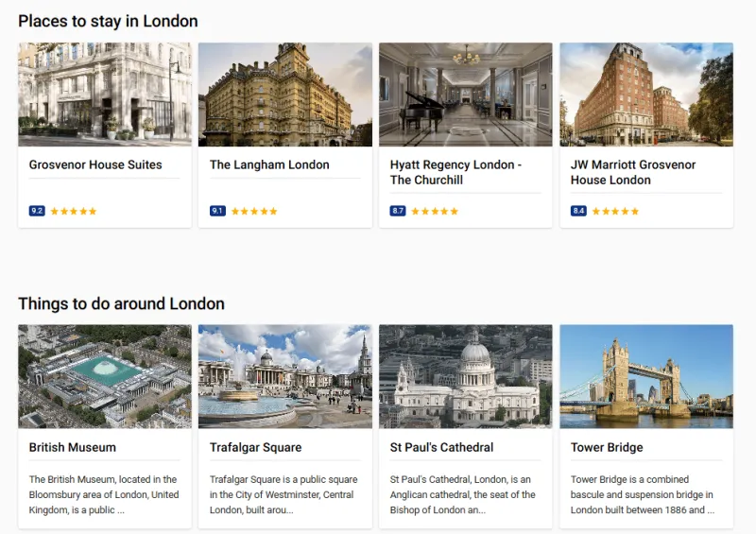Screen dimensions: 756x534
Task: Read the St Paul's Cathedral description text
Action: [x=463, y=494]
